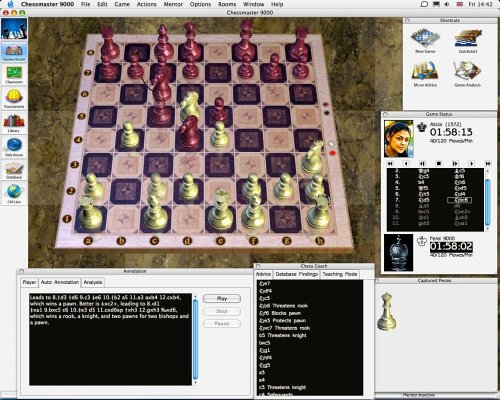Start a New Game from Shortcuts

(x=425, y=41)
